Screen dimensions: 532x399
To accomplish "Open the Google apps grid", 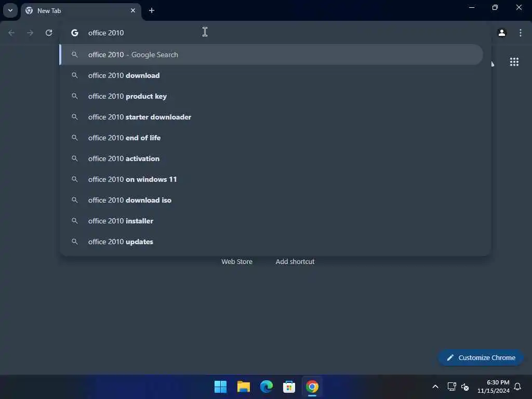I will tap(514, 62).
